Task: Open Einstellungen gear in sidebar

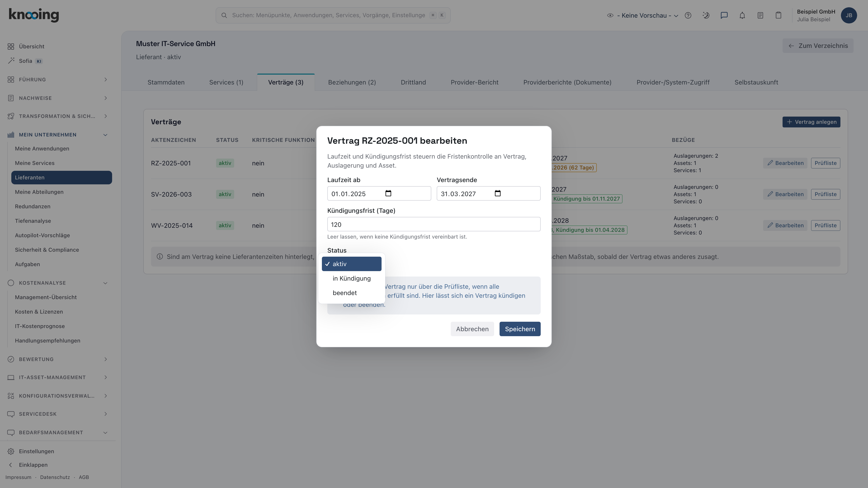Action: click(11, 451)
